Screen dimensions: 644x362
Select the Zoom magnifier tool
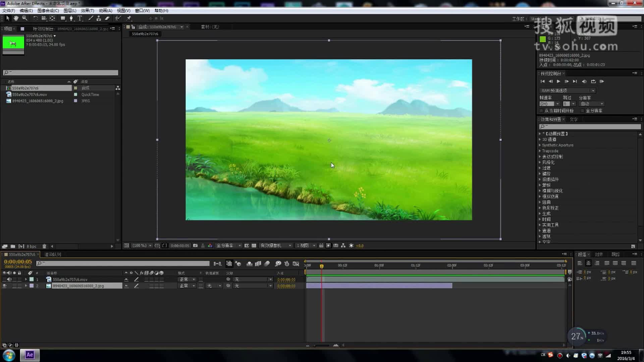(24, 18)
